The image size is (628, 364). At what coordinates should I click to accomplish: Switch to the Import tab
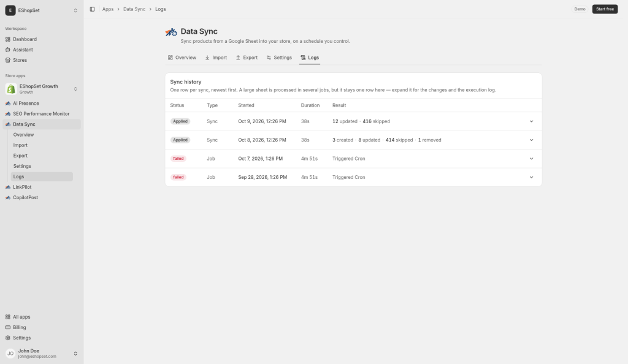[216, 58]
